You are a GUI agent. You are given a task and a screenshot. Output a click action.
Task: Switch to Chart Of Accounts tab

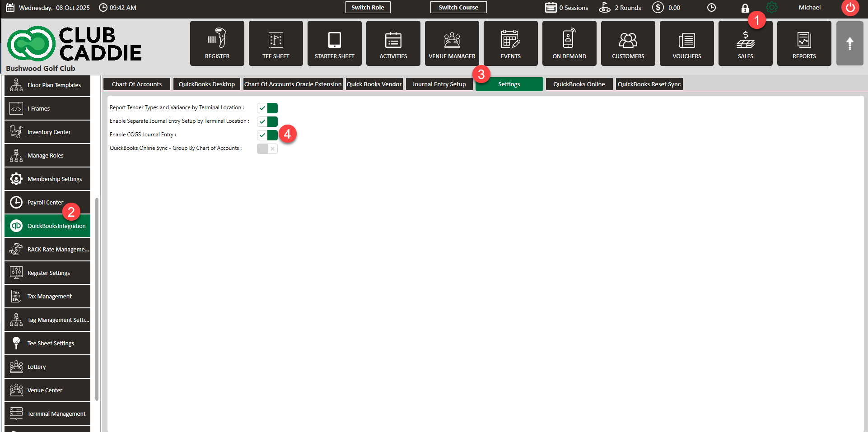click(x=137, y=84)
